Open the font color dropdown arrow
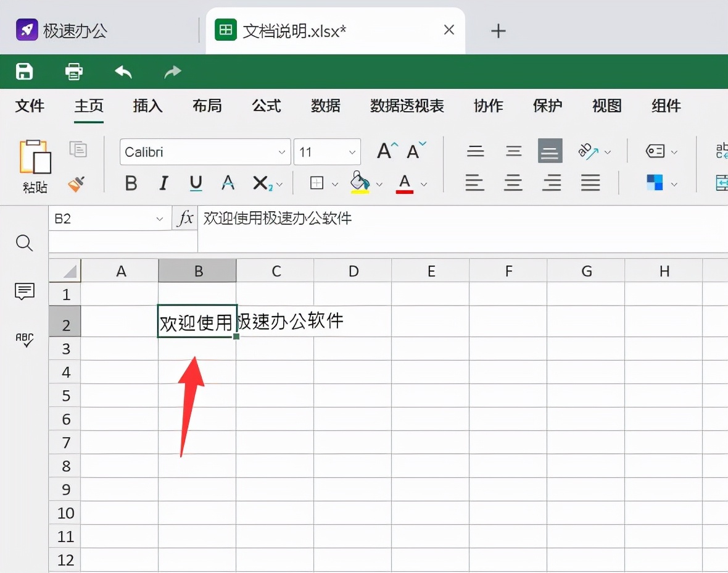The height and width of the screenshot is (573, 728). coord(424,185)
